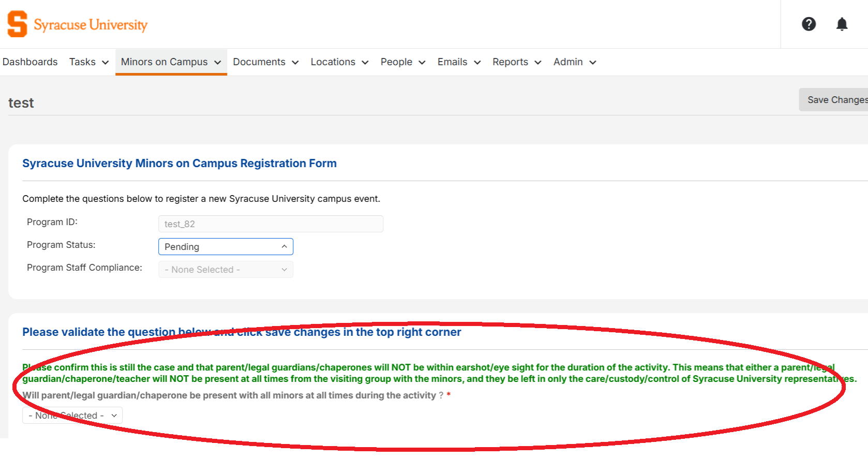The width and height of the screenshot is (868, 459).
Task: Click the Program ID input field
Action: pyautogui.click(x=271, y=224)
